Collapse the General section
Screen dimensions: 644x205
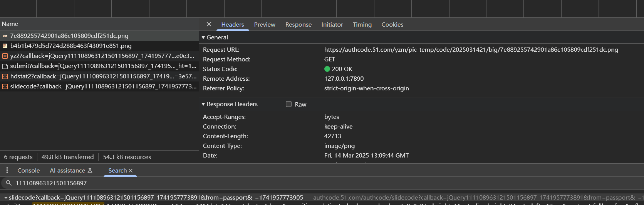(203, 37)
